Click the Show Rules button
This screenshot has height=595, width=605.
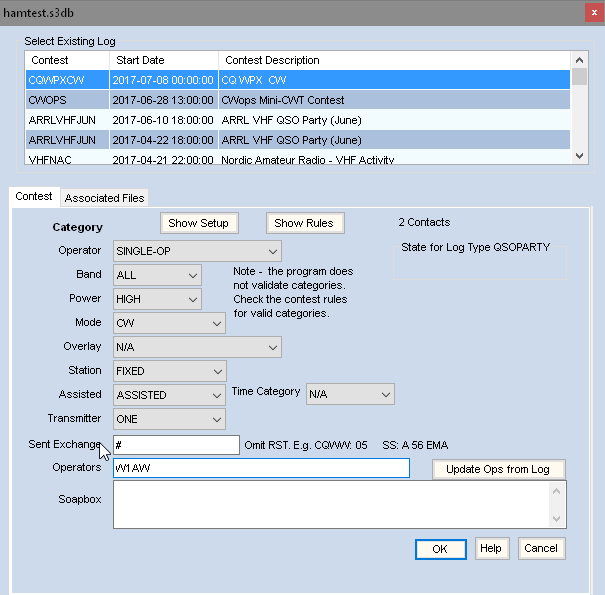click(305, 223)
